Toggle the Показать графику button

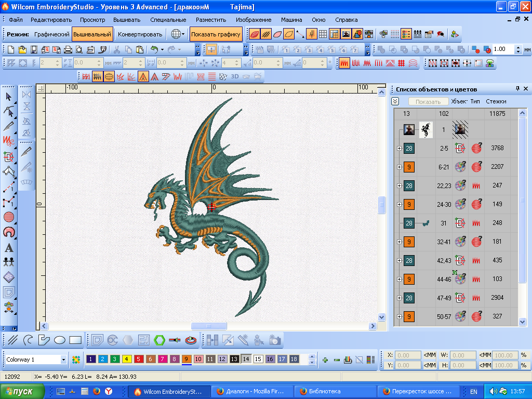pos(216,34)
